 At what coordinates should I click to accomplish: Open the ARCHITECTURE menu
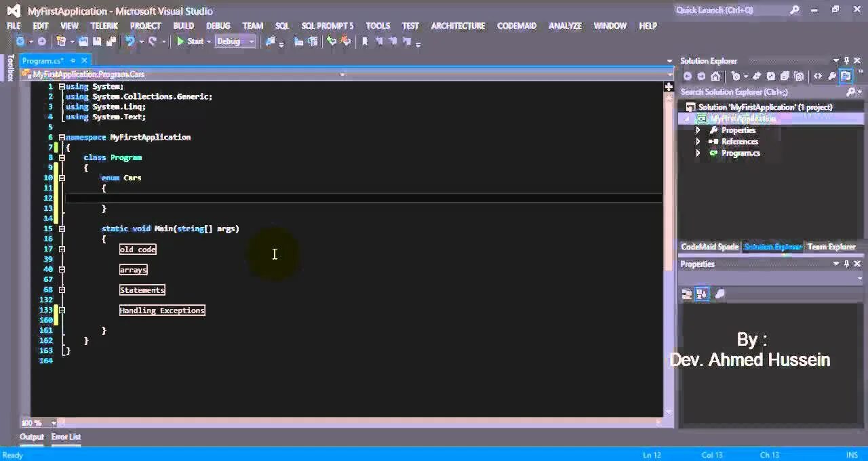pyautogui.click(x=458, y=26)
